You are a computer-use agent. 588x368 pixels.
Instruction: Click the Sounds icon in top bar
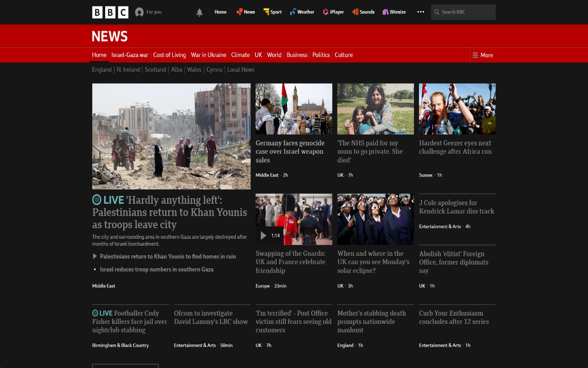click(x=355, y=12)
